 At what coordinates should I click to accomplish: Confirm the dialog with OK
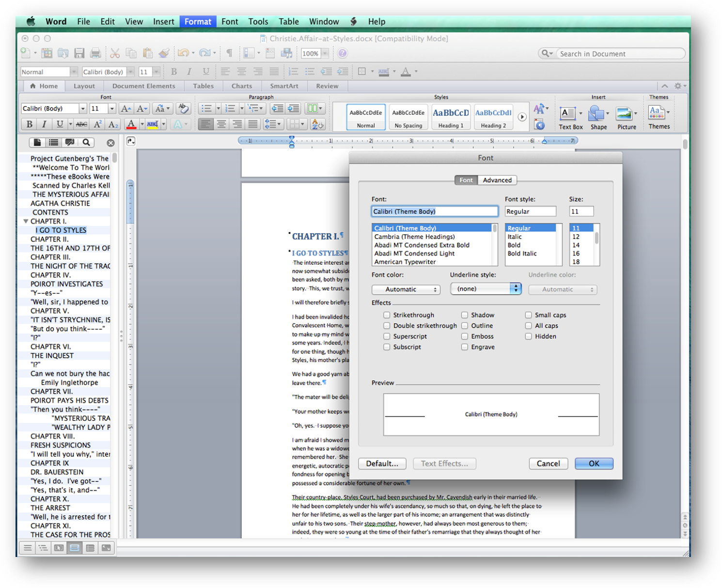594,464
